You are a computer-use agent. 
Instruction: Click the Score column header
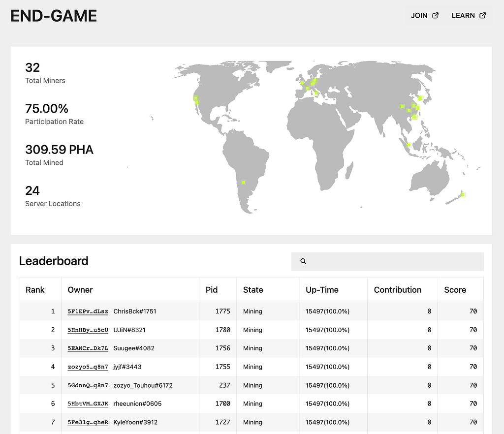(455, 290)
